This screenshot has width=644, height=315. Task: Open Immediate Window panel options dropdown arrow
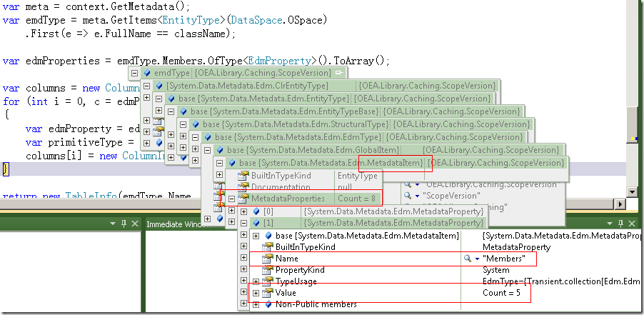[609, 224]
